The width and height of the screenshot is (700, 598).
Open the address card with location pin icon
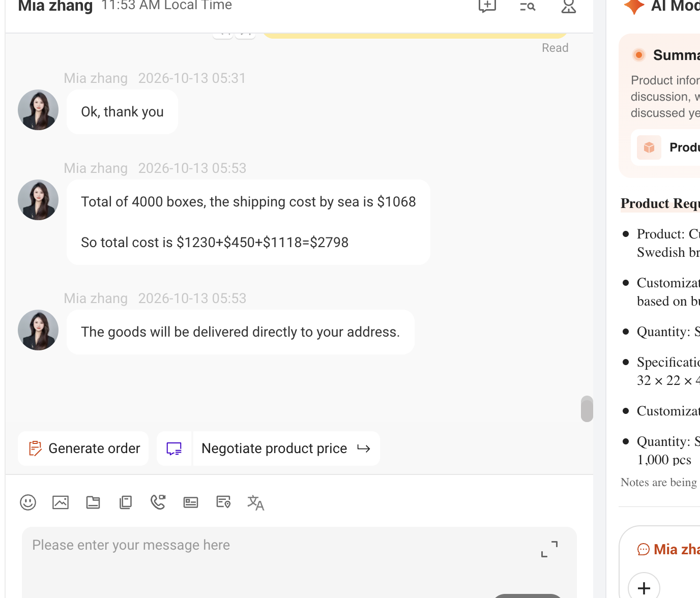[x=223, y=502]
